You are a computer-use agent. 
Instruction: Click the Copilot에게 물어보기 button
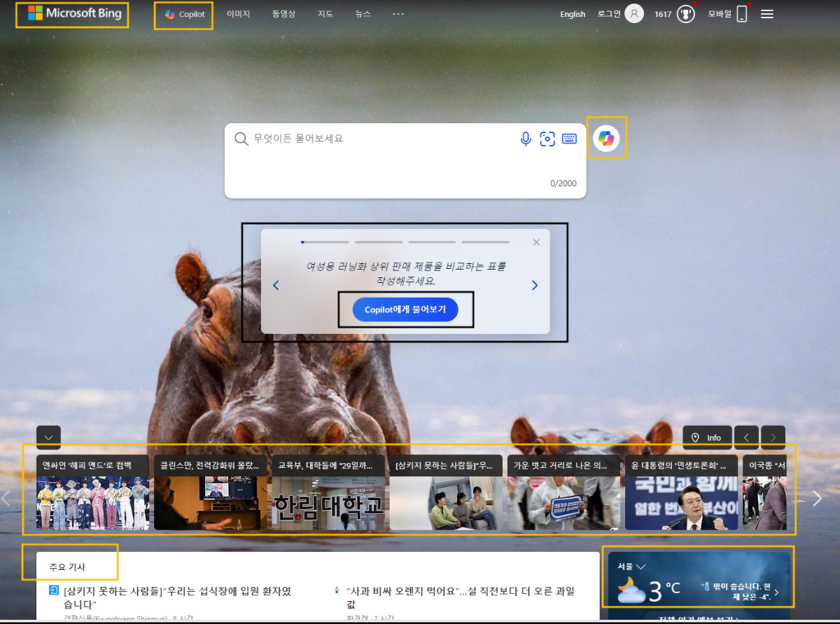405,310
